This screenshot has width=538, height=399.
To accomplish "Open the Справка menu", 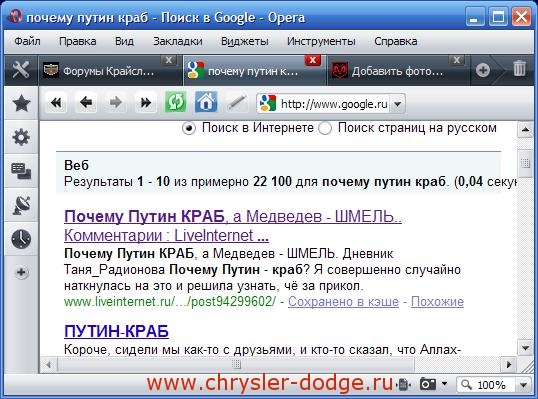I will tap(396, 42).
